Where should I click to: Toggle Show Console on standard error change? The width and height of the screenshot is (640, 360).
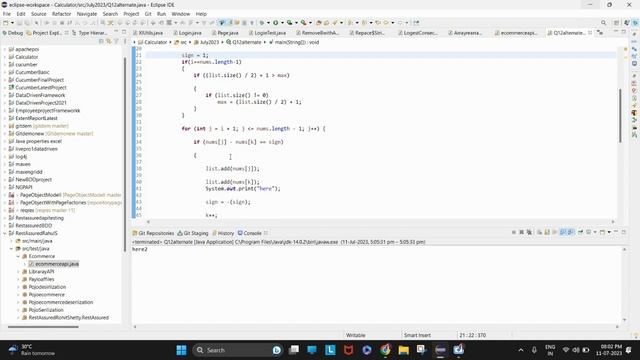tap(571, 232)
